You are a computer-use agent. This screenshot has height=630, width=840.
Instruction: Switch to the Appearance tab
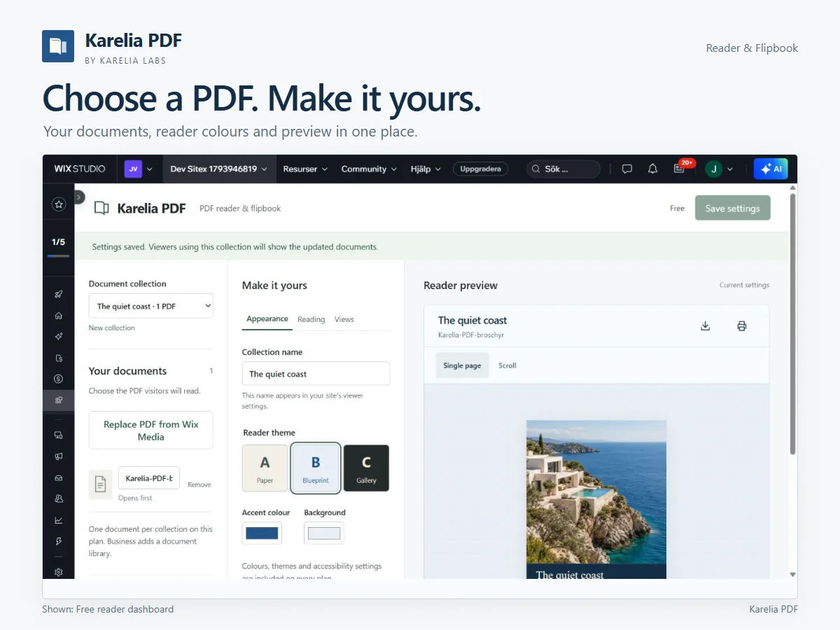coord(267,319)
